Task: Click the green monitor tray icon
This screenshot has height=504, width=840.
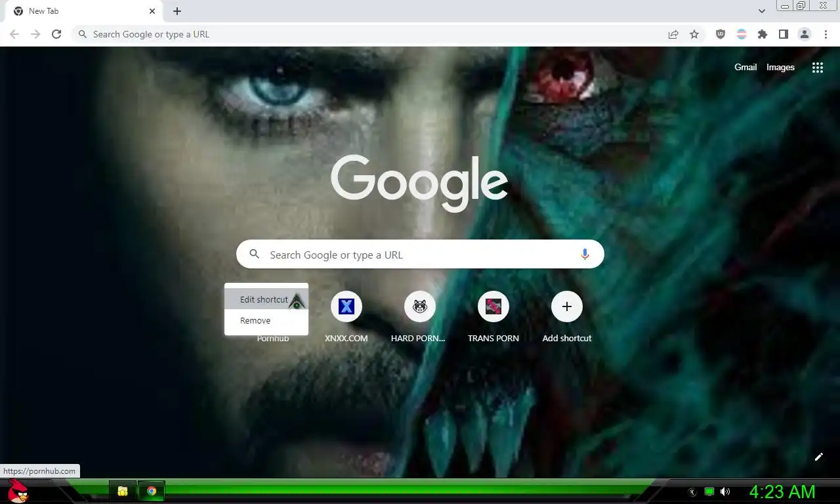Action: pyautogui.click(x=709, y=492)
